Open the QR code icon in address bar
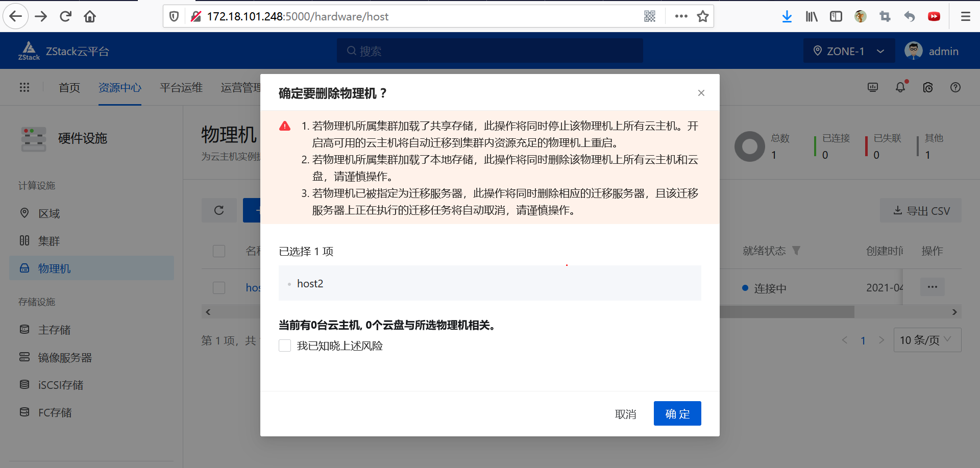 (x=650, y=16)
